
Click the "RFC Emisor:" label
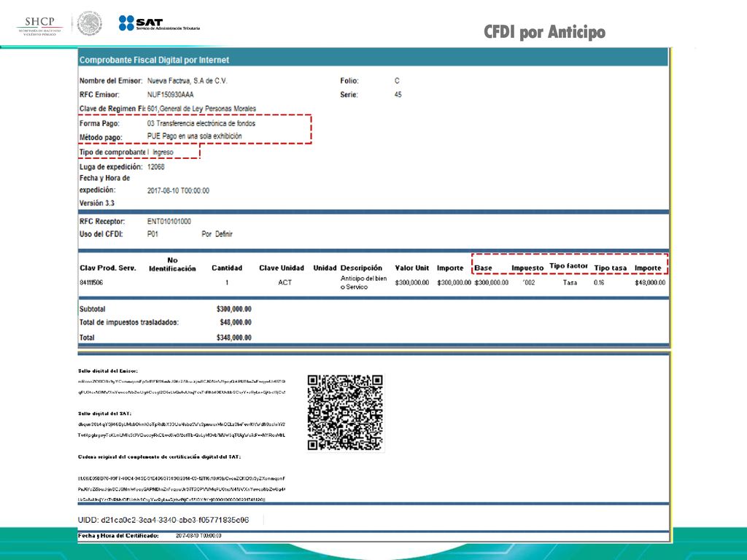(x=99, y=95)
